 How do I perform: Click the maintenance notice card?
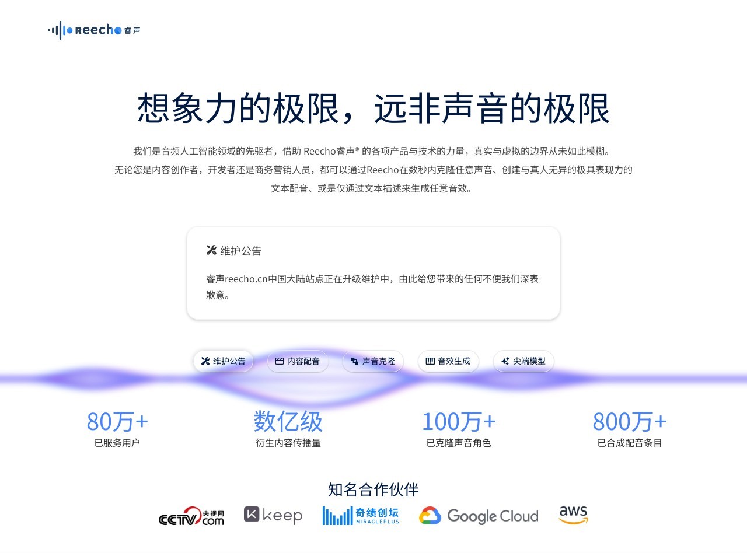tap(373, 273)
